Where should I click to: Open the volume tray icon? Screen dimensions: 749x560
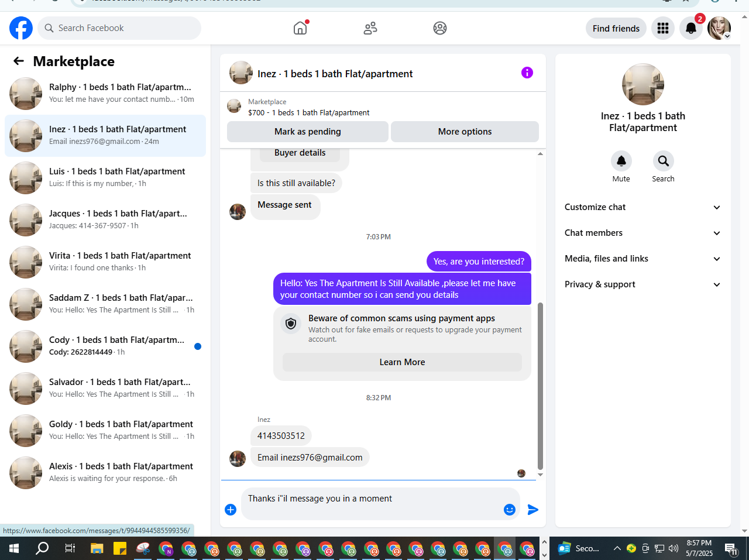tap(674, 548)
